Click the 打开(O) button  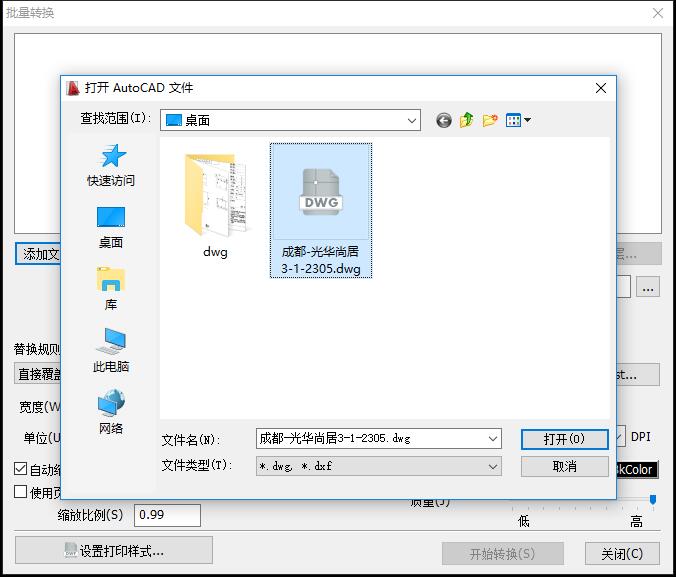[x=564, y=439]
